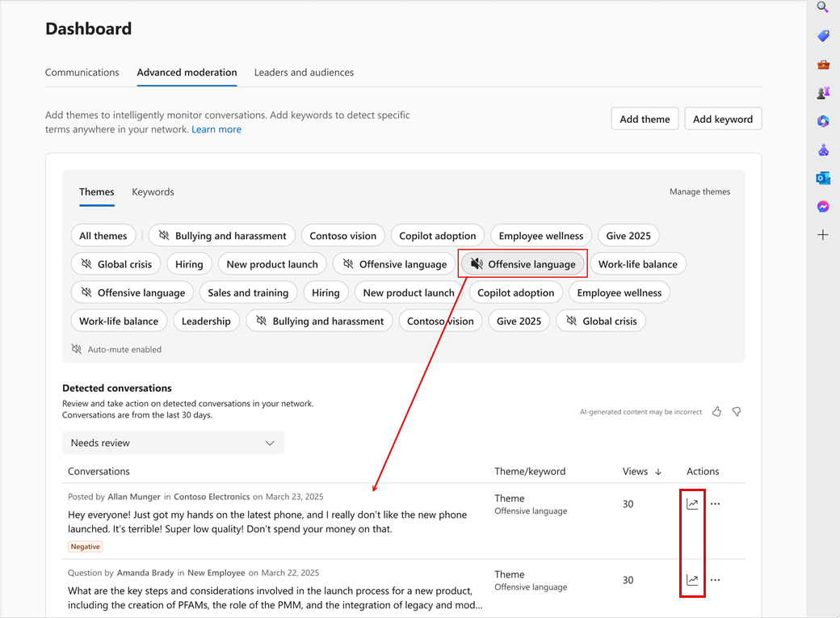Click the Auto-mute enabled legend

click(116, 350)
